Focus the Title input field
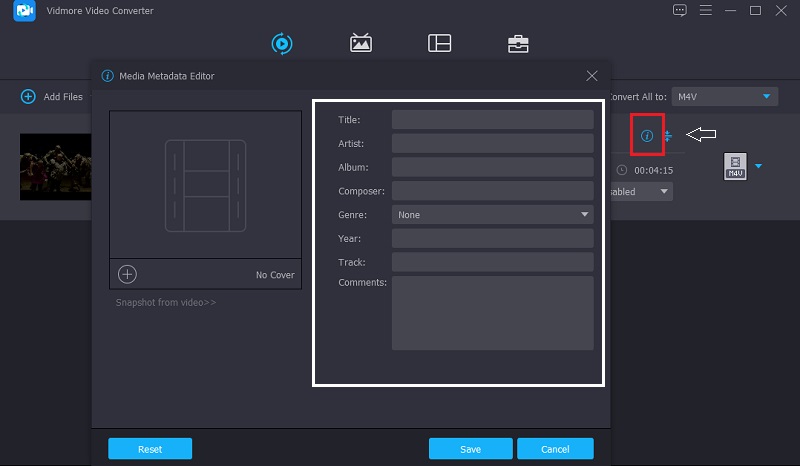This screenshot has height=466, width=800. (493, 120)
